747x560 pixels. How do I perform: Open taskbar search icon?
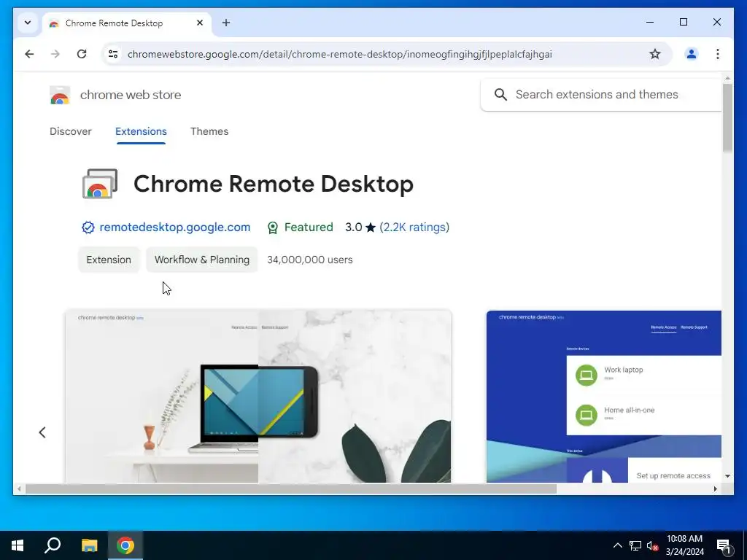pyautogui.click(x=53, y=545)
